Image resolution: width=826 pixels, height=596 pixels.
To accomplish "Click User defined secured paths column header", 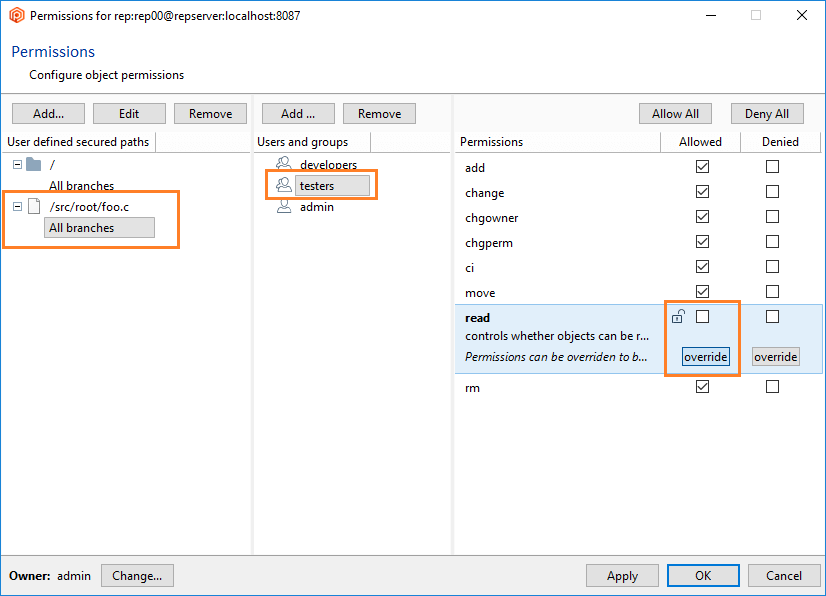I will tap(78, 142).
